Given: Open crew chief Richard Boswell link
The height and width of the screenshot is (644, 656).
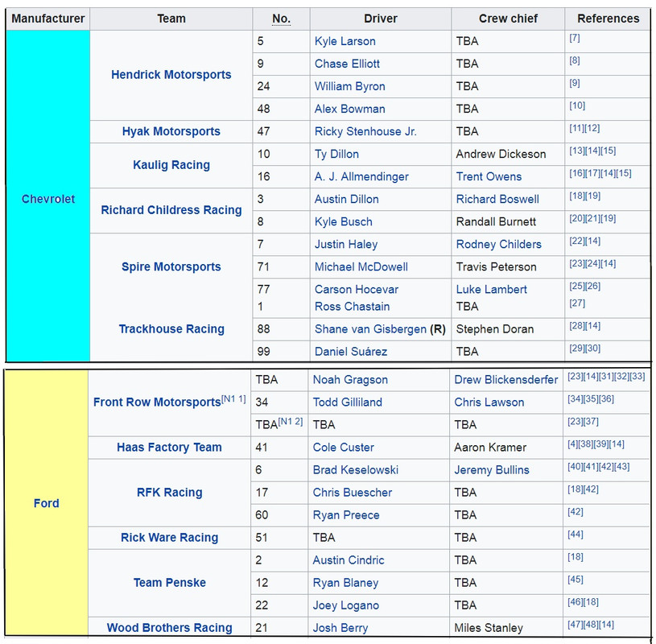Looking at the screenshot, I should (497, 200).
